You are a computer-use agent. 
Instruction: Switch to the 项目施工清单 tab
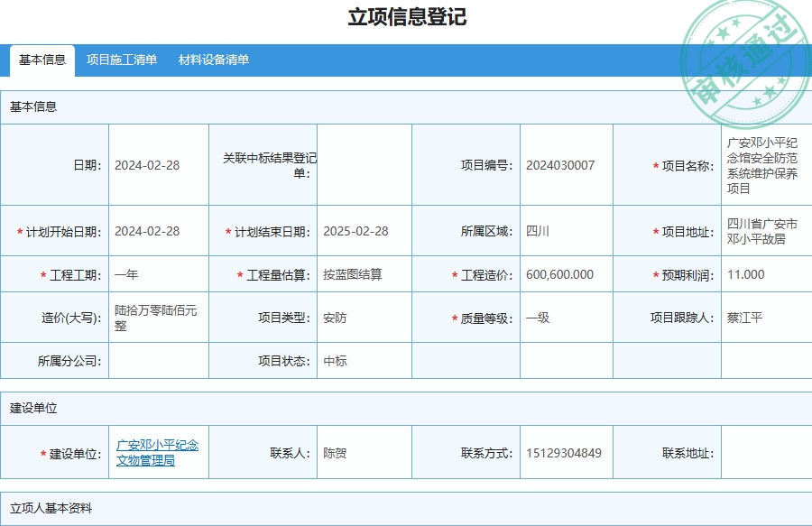(x=121, y=60)
